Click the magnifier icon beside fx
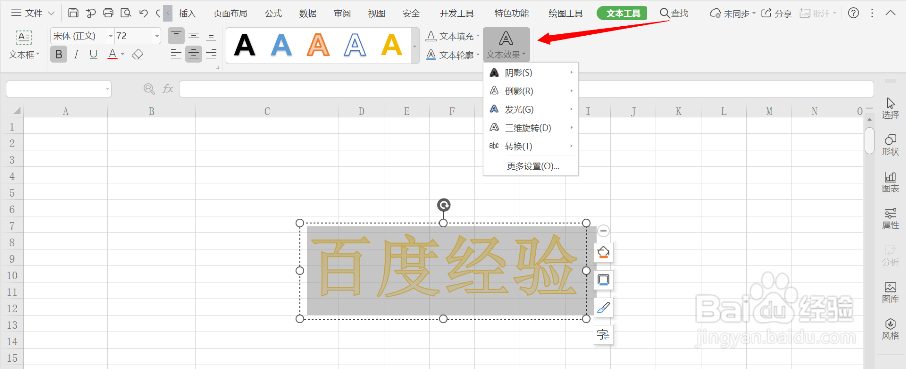Image resolution: width=906 pixels, height=369 pixels. point(149,88)
